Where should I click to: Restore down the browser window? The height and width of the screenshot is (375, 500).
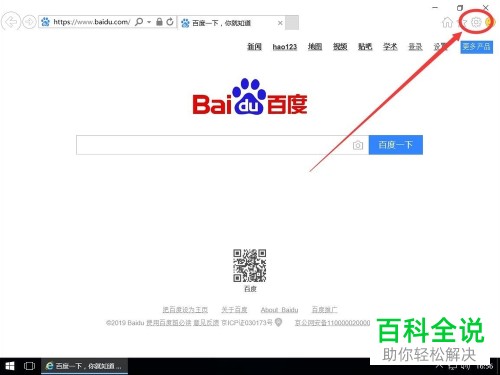point(460,7)
